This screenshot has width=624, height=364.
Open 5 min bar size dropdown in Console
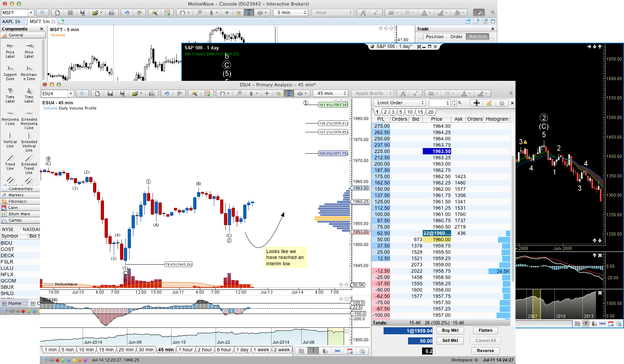point(290,13)
